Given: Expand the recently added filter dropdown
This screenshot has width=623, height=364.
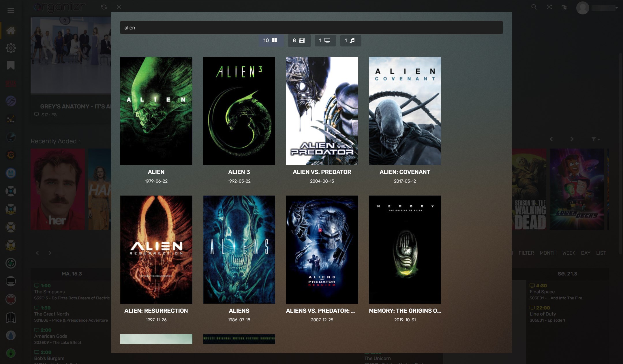Looking at the screenshot, I should pyautogui.click(x=596, y=139).
